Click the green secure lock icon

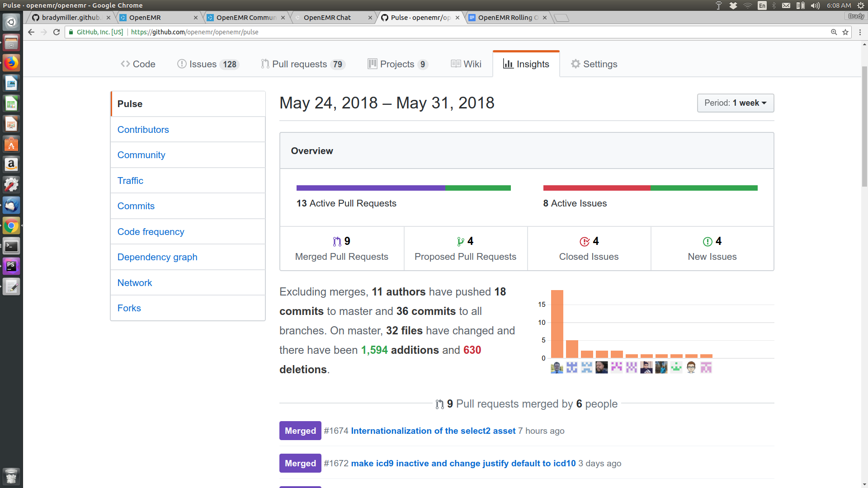71,32
